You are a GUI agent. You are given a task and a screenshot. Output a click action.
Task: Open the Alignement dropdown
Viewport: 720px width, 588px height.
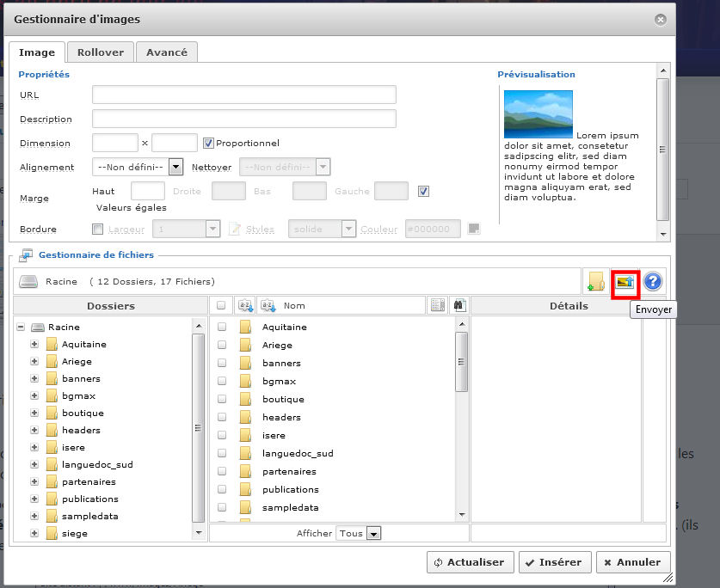tap(138, 167)
